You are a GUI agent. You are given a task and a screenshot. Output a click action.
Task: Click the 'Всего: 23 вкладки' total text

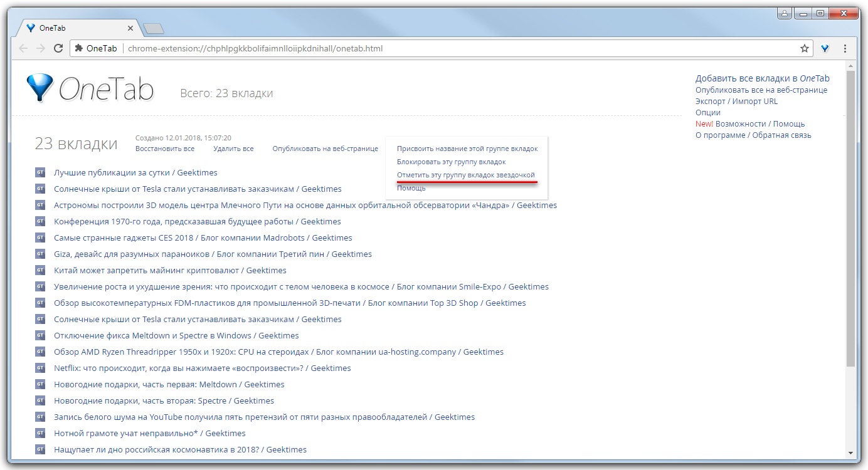coord(226,93)
